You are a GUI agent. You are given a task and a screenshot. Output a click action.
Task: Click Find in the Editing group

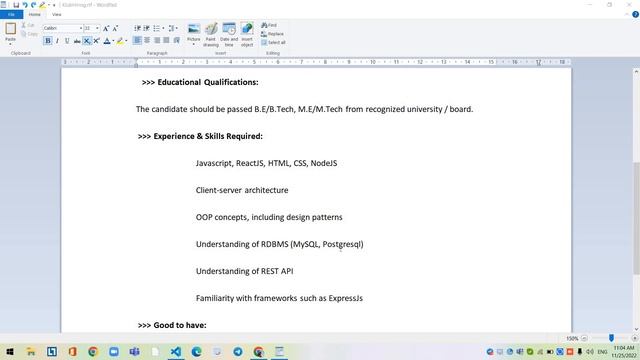click(x=269, y=25)
